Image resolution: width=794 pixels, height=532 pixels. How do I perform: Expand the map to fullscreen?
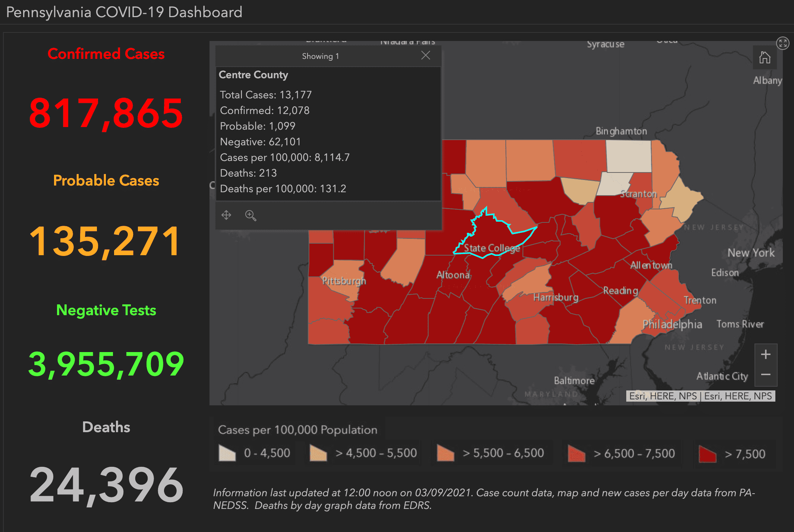pos(783,43)
